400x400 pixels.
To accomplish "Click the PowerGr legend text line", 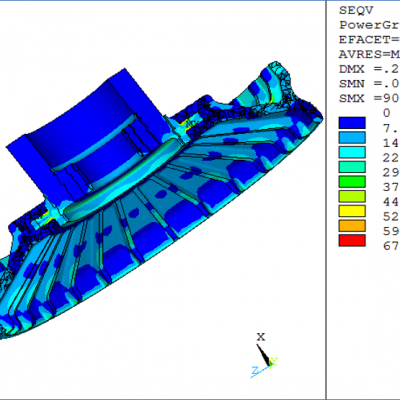I will [x=369, y=25].
